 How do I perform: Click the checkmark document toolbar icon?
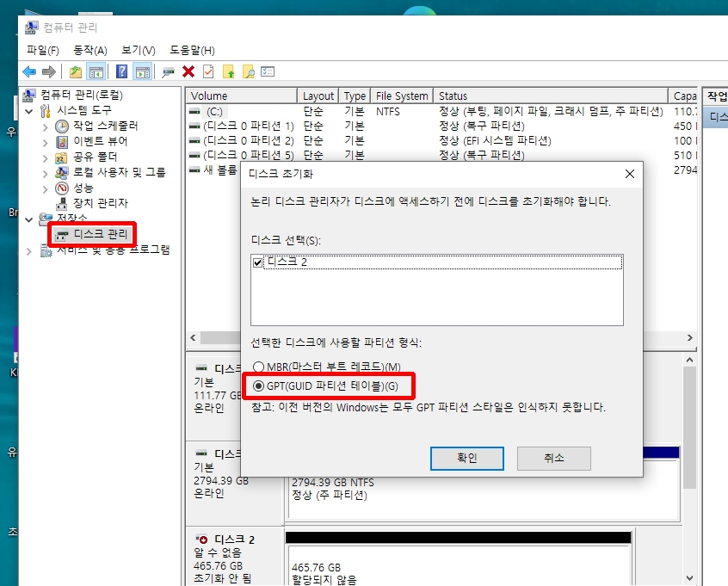208,71
